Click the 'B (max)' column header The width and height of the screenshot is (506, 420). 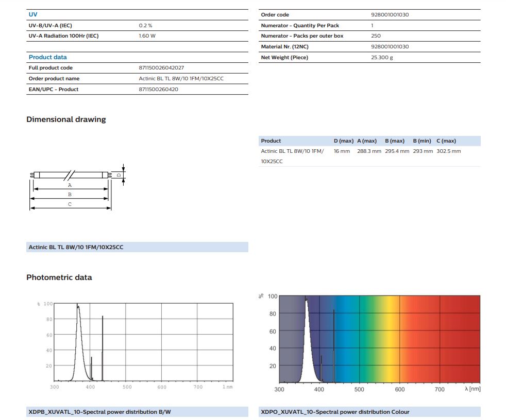tap(395, 141)
